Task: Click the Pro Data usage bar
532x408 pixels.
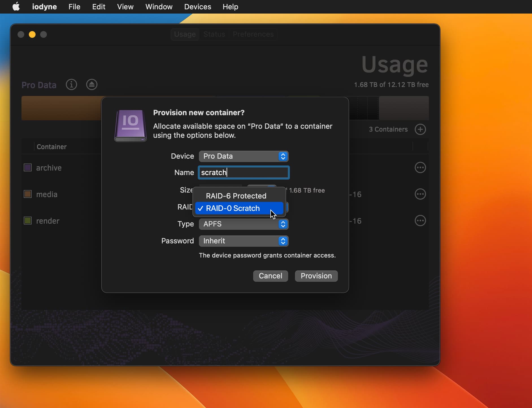Action: 225,108
